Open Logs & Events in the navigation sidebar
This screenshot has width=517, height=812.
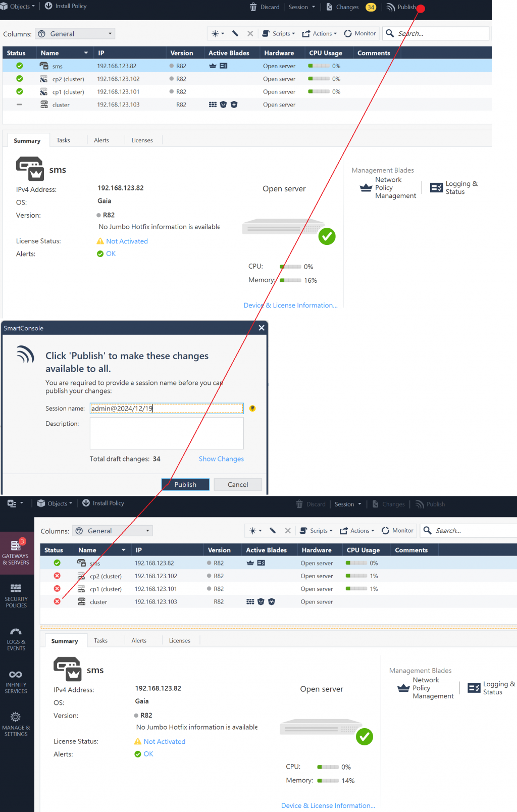click(x=17, y=639)
